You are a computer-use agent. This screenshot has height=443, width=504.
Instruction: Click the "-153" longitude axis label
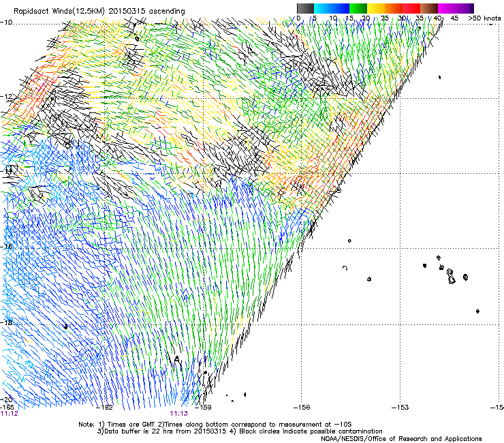tap(400, 408)
